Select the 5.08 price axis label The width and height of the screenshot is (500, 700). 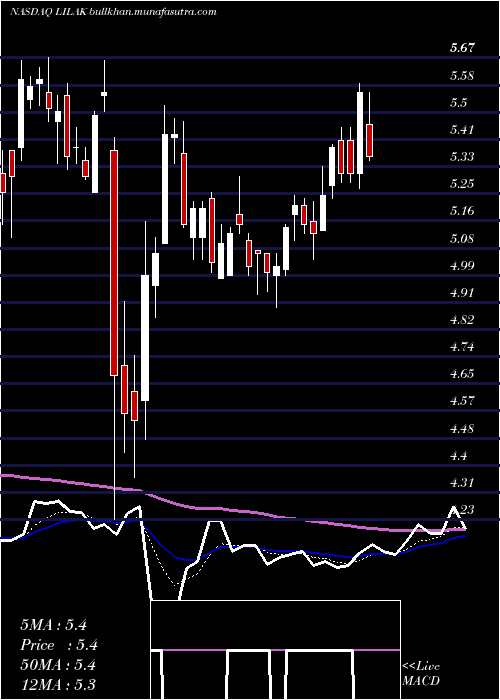(463, 239)
